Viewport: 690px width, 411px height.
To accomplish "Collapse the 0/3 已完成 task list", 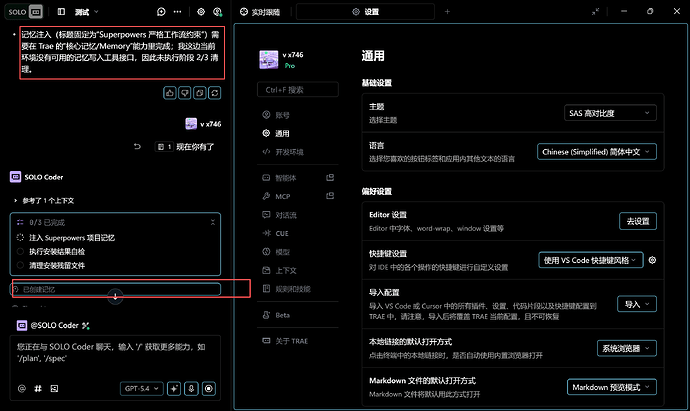I will (213, 222).
